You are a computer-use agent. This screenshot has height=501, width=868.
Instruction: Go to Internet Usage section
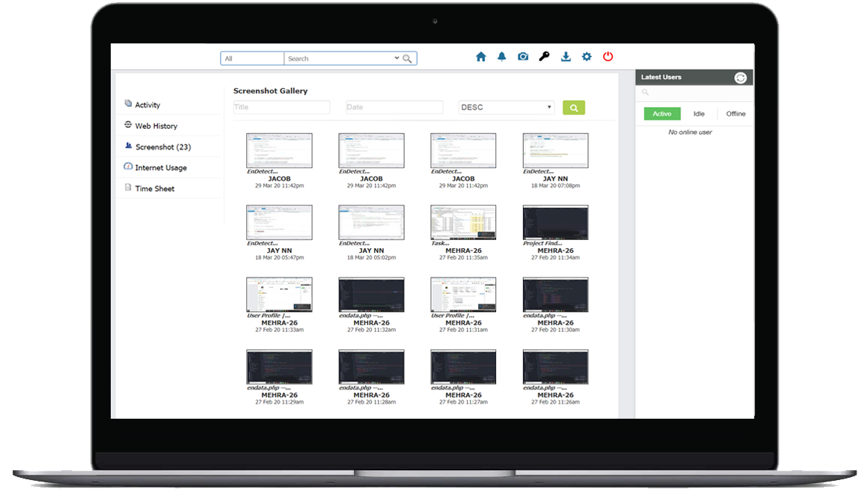[160, 168]
